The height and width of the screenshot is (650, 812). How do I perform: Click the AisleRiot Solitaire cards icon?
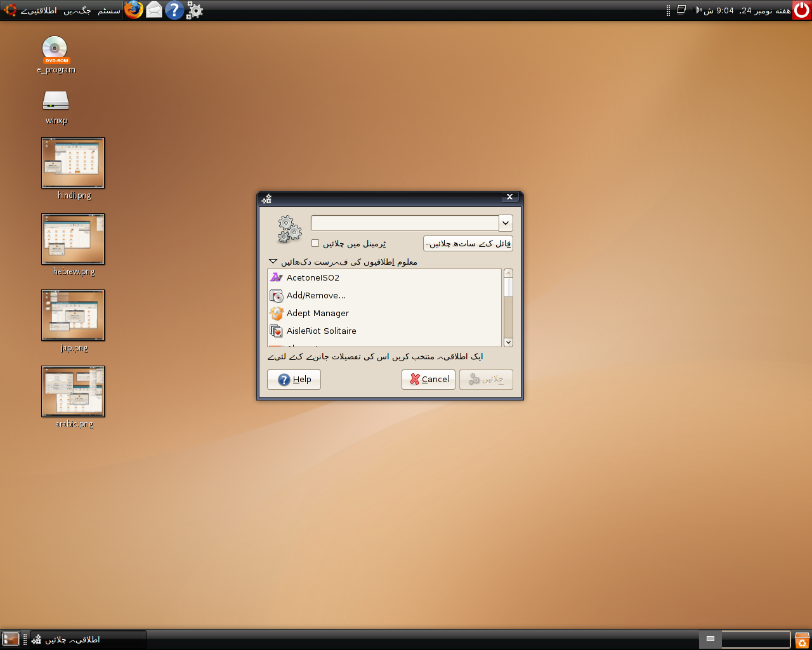(x=276, y=331)
